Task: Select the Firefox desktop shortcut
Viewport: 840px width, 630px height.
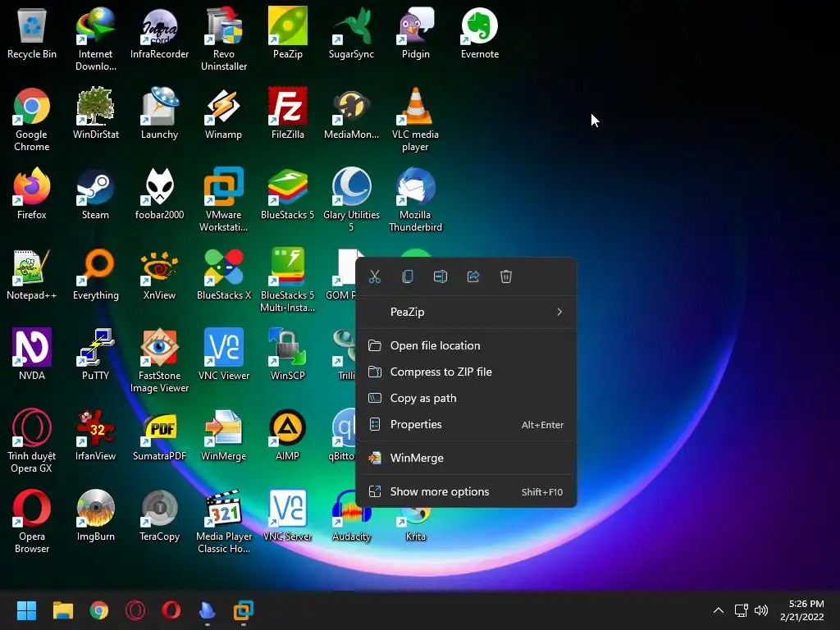Action: pos(32,193)
